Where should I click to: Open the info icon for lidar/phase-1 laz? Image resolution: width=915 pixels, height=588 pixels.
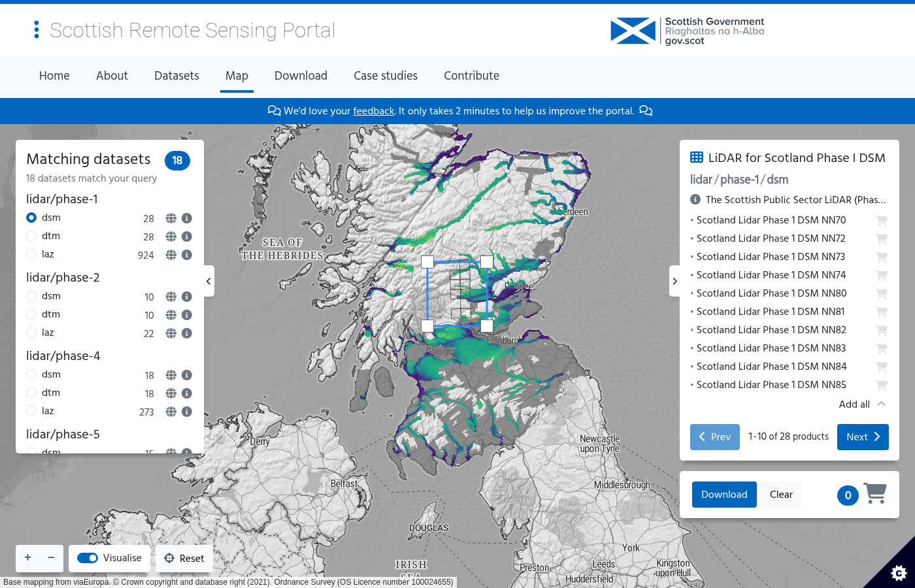click(187, 255)
